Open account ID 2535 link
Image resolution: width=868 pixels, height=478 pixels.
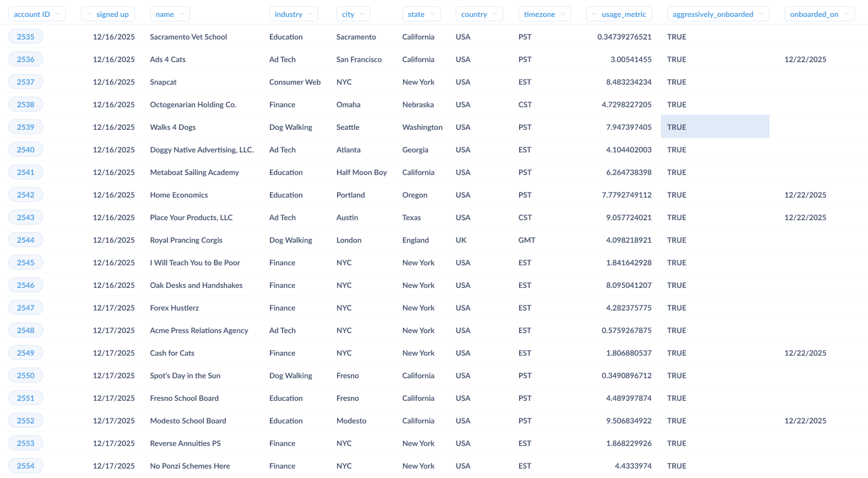26,37
